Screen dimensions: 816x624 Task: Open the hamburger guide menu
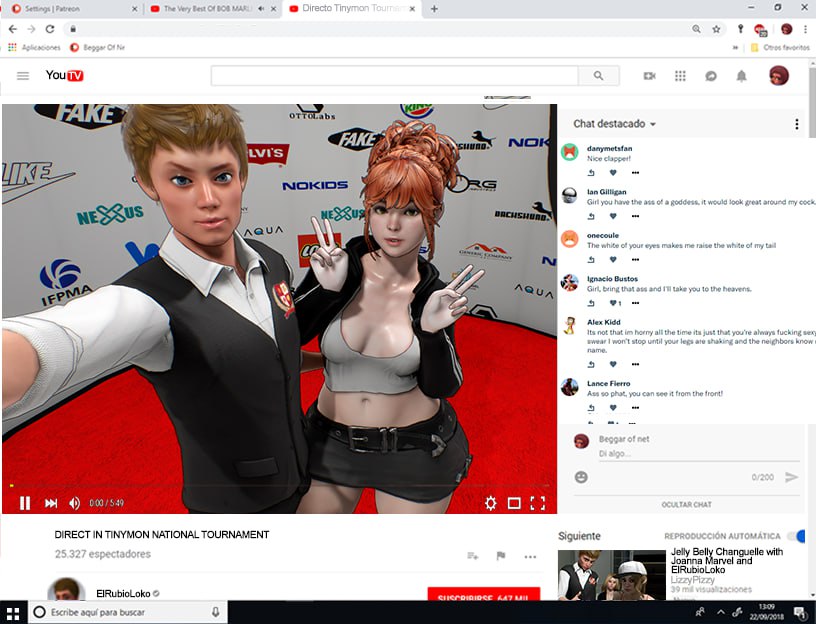[x=23, y=76]
